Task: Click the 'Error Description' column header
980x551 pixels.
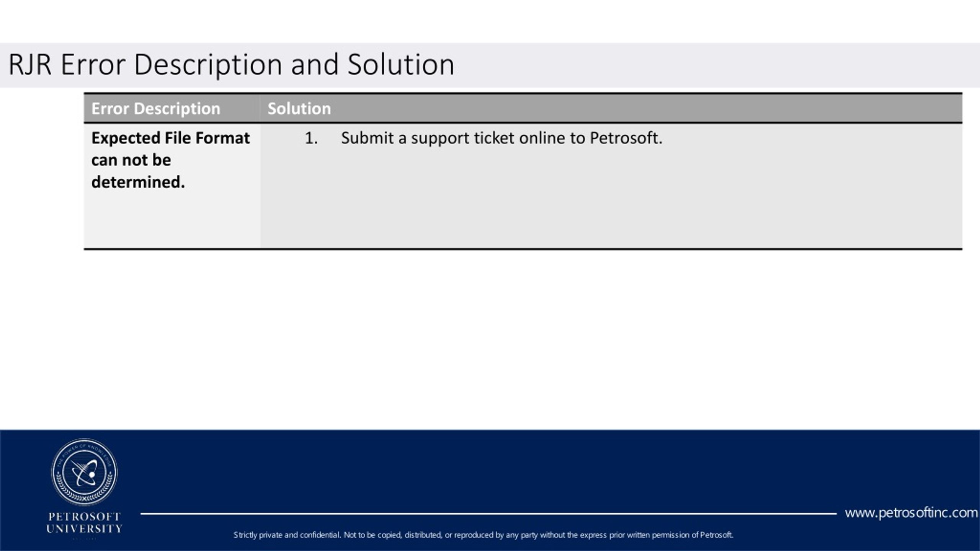Action: pos(156,109)
